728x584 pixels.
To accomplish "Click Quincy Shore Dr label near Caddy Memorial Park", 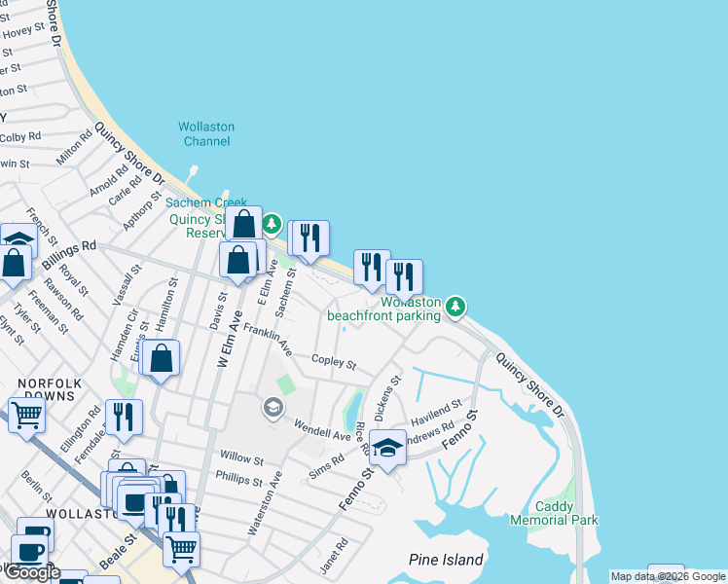I will (529, 385).
